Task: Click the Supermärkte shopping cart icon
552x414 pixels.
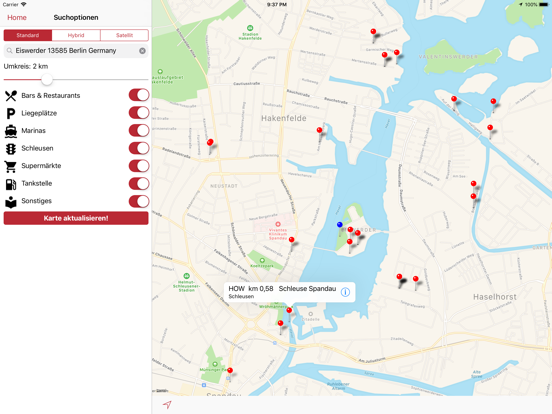Action: pyautogui.click(x=11, y=166)
